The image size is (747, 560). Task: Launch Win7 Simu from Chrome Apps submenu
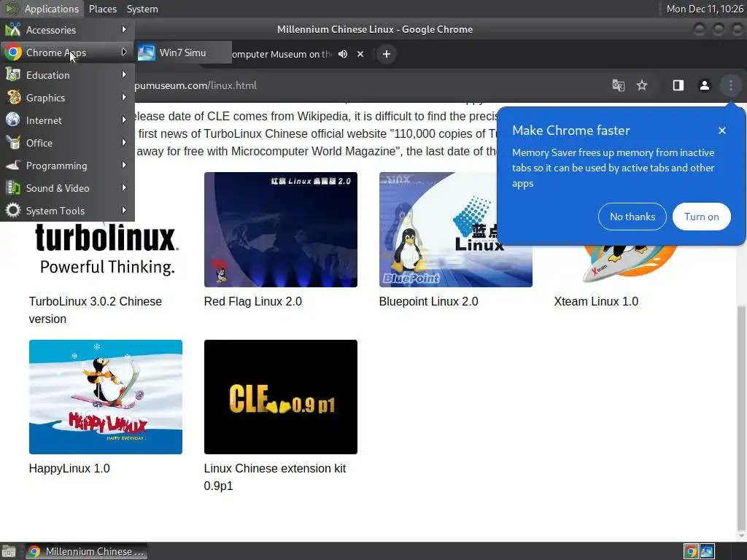(x=183, y=52)
